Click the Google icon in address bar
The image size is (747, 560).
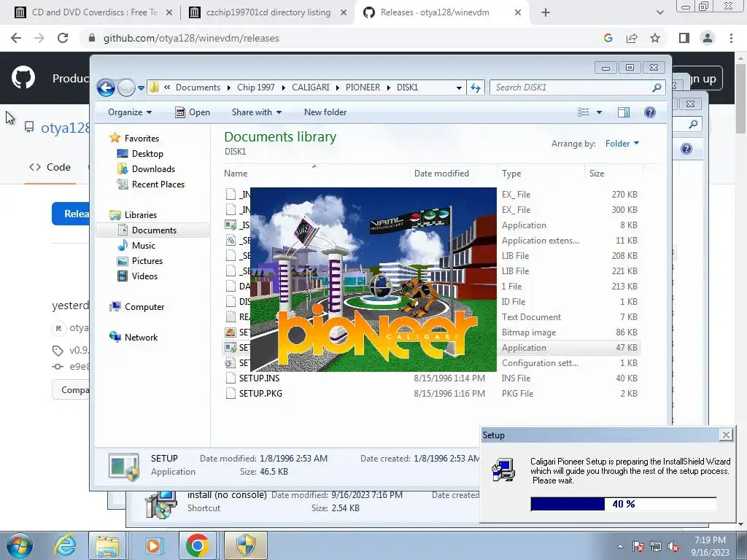(x=608, y=38)
